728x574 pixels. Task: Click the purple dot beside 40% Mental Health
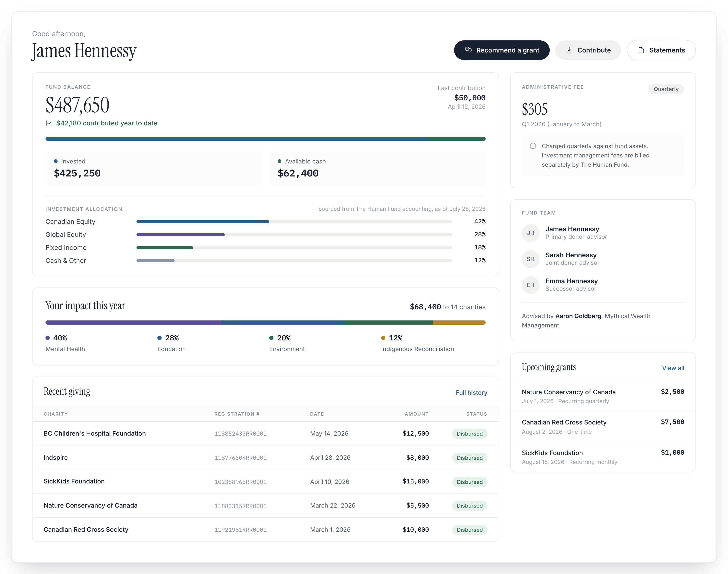pyautogui.click(x=48, y=338)
